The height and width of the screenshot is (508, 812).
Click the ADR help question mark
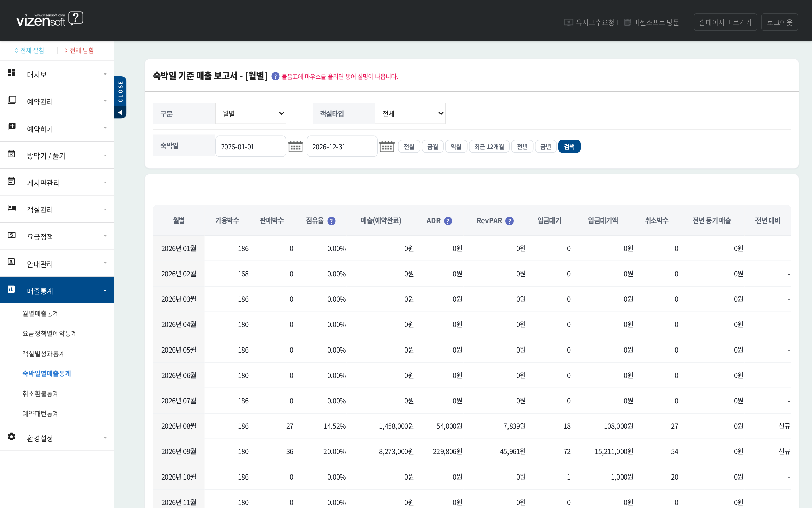point(448,221)
